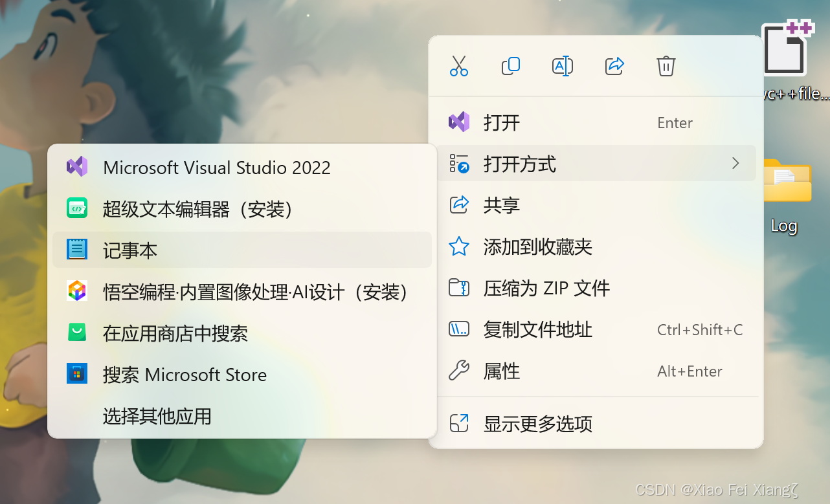830x504 pixels.
Task: Select 复制文件地址 entry
Action: coord(597,329)
